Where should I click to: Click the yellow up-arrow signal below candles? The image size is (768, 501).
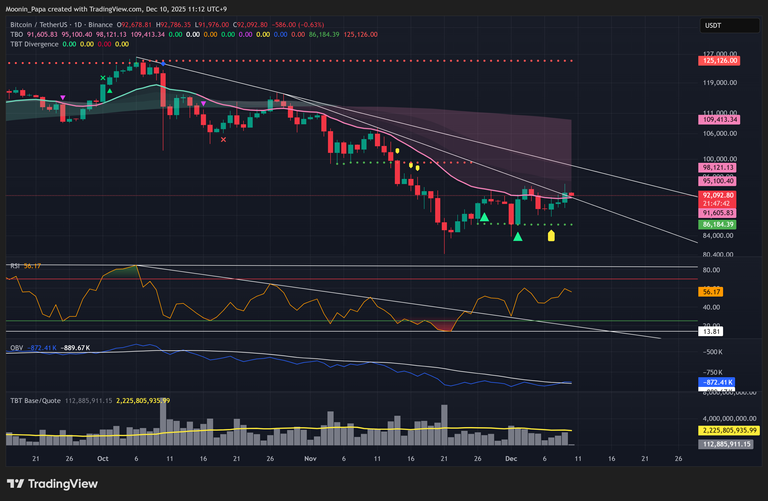[x=551, y=236]
